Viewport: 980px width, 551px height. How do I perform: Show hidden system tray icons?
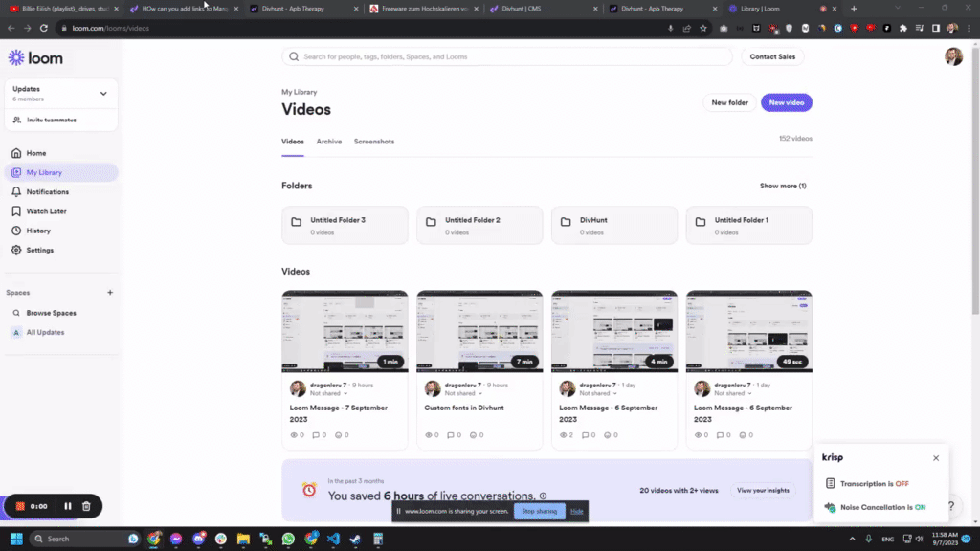tap(852, 539)
